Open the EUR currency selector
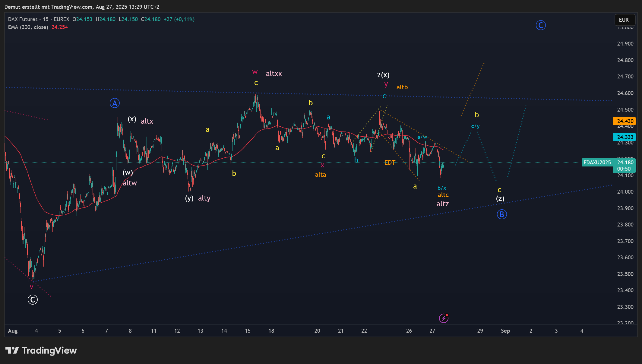The image size is (642, 364). pyautogui.click(x=625, y=20)
